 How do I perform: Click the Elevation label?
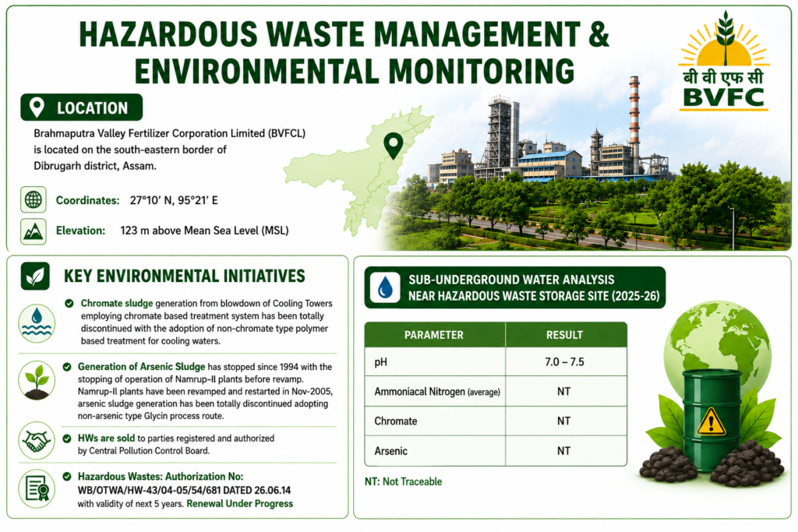80,231
